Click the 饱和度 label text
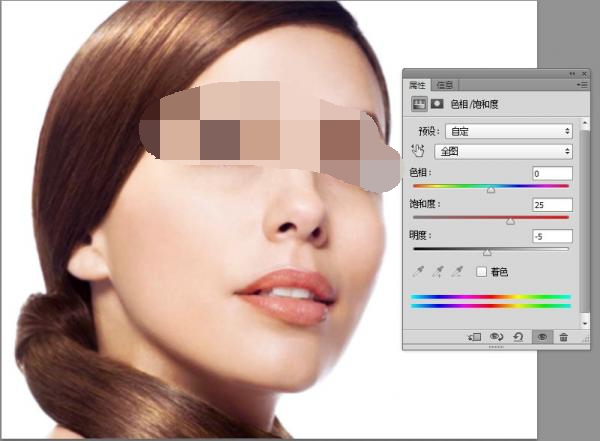600x441 pixels. (x=424, y=204)
